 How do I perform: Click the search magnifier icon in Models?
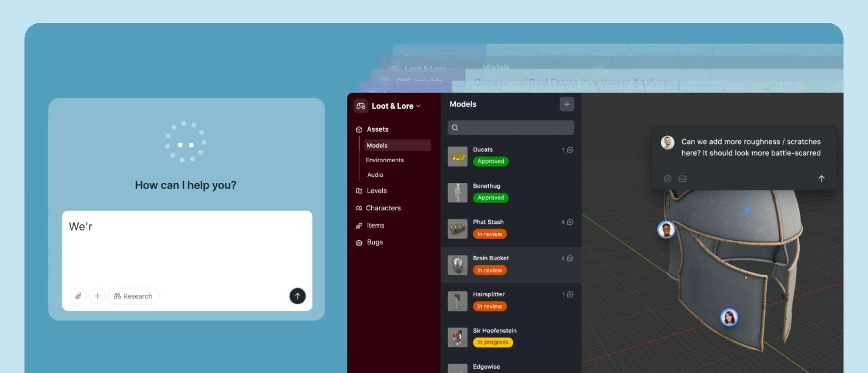[x=455, y=128]
